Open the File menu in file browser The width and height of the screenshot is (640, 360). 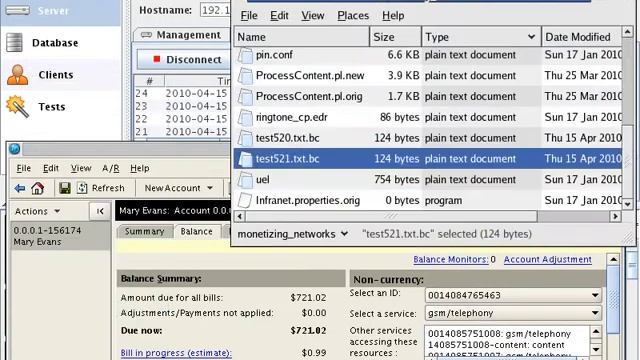point(249,16)
